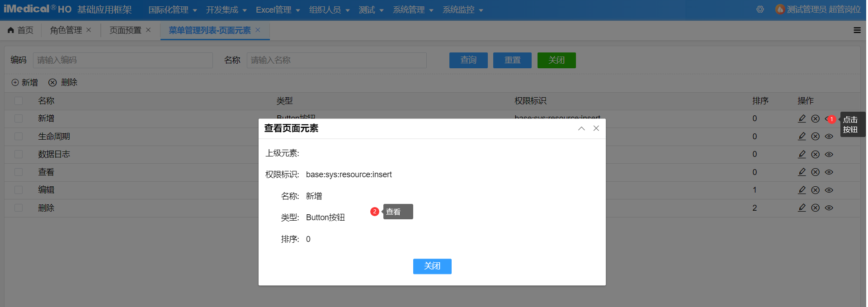Close the 页面预置 tab with its x

tap(148, 30)
